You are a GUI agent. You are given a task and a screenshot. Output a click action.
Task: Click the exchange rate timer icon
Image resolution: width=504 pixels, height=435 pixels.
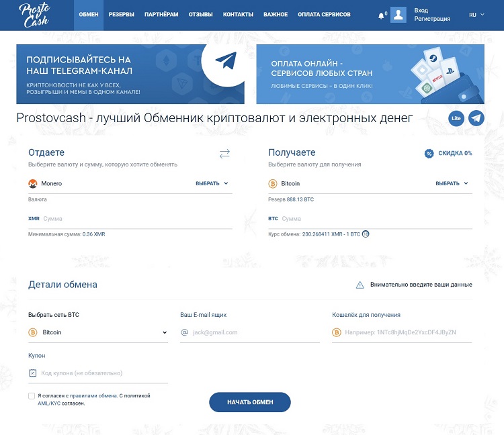(x=366, y=234)
